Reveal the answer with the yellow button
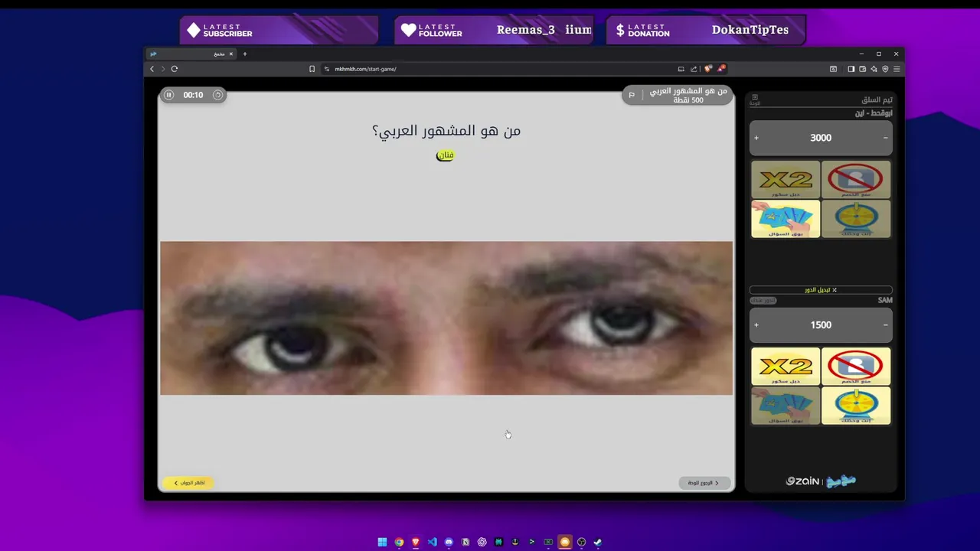980x551 pixels. click(188, 483)
